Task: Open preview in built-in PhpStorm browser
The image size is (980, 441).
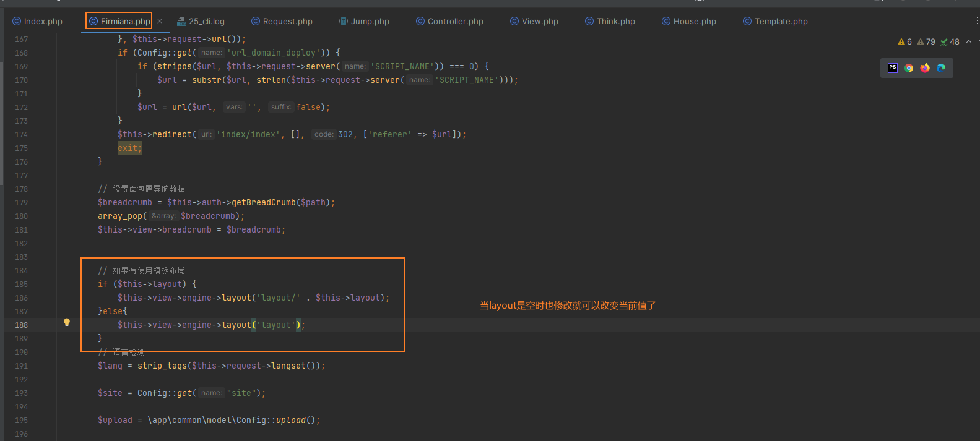Action: pyautogui.click(x=893, y=68)
